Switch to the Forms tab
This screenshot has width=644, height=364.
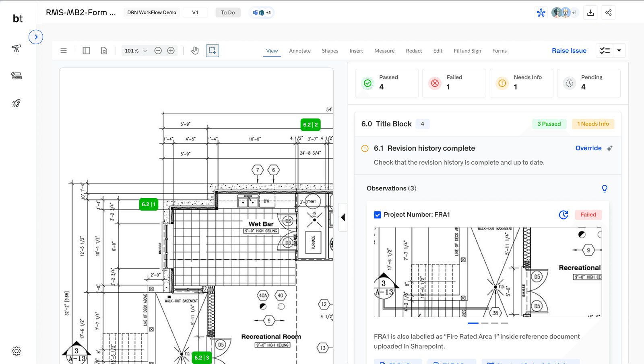click(x=500, y=51)
